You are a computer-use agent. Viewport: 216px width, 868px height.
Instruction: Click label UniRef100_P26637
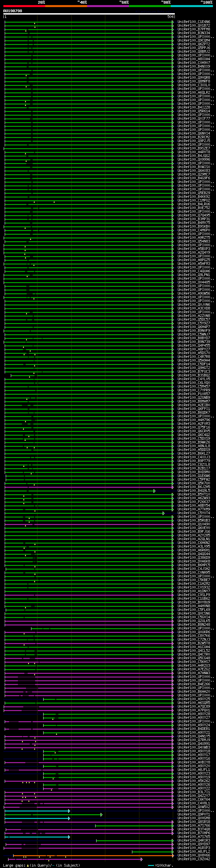coord(194,502)
